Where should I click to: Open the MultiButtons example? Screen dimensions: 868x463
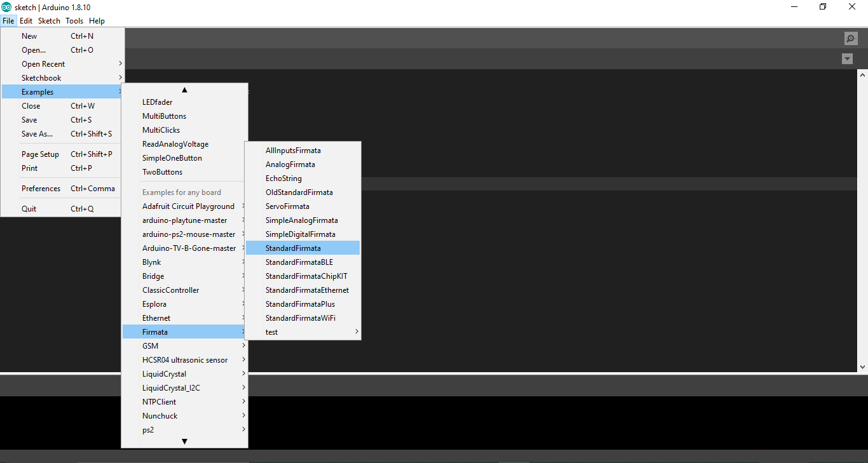click(184, 116)
